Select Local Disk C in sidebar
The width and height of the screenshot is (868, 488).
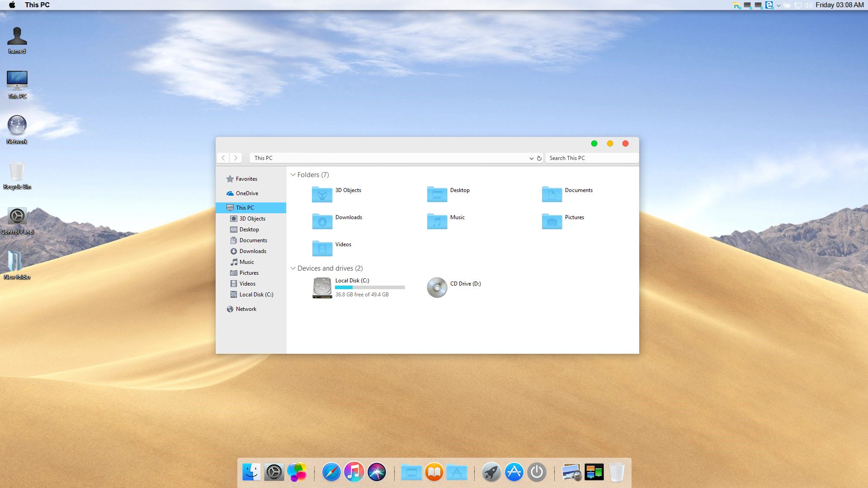tap(255, 294)
